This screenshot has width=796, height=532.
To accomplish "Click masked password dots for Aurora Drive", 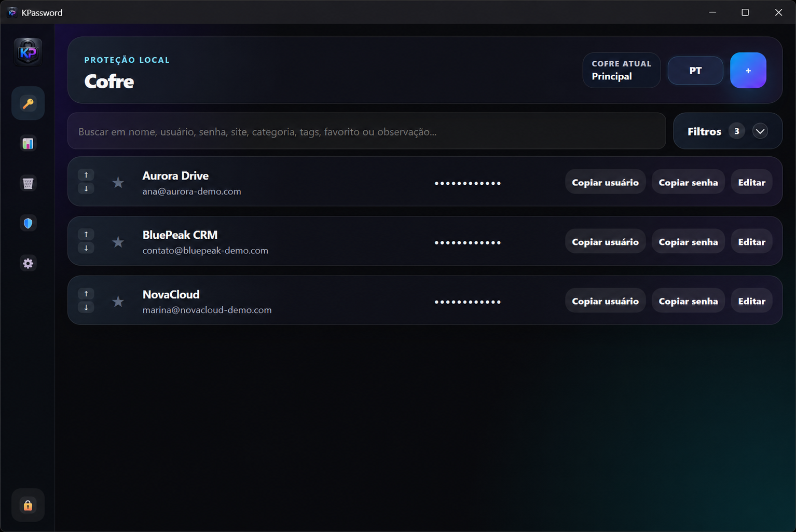I will [468, 183].
